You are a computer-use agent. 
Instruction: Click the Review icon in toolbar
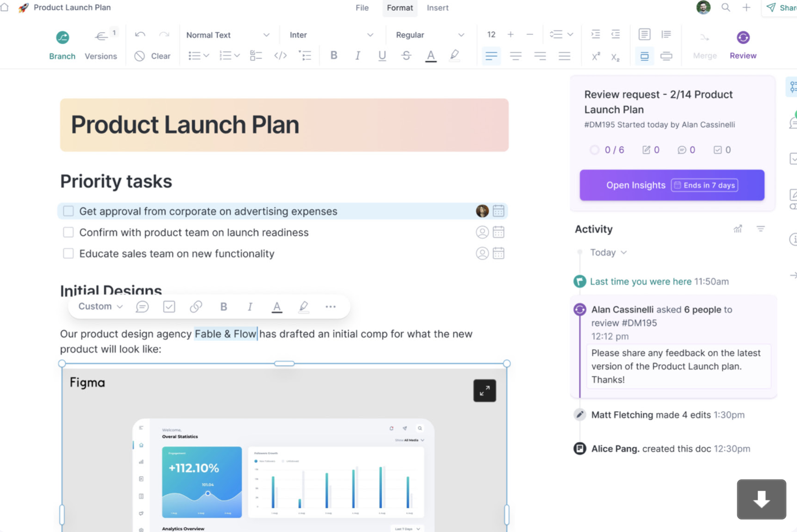pos(743,38)
